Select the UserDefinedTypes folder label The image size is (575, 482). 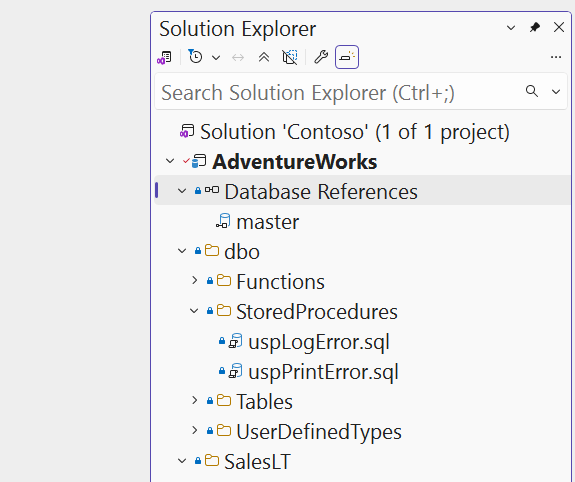click(319, 432)
